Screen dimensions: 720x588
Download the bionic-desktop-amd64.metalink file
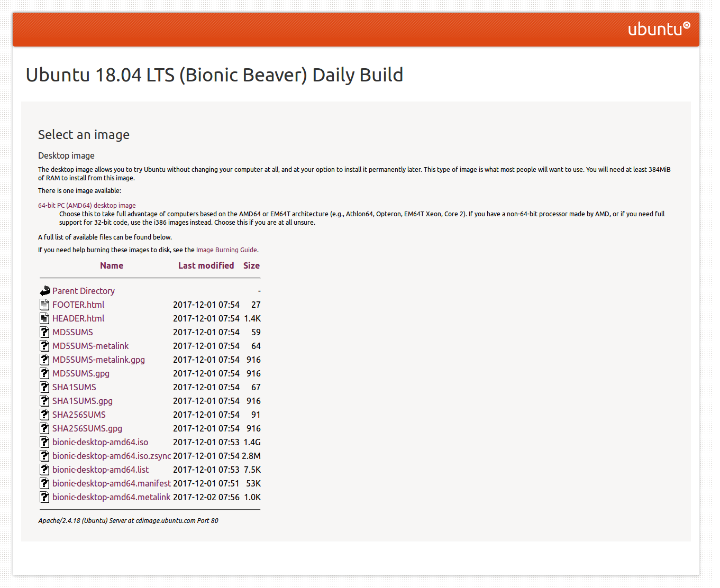[111, 497]
